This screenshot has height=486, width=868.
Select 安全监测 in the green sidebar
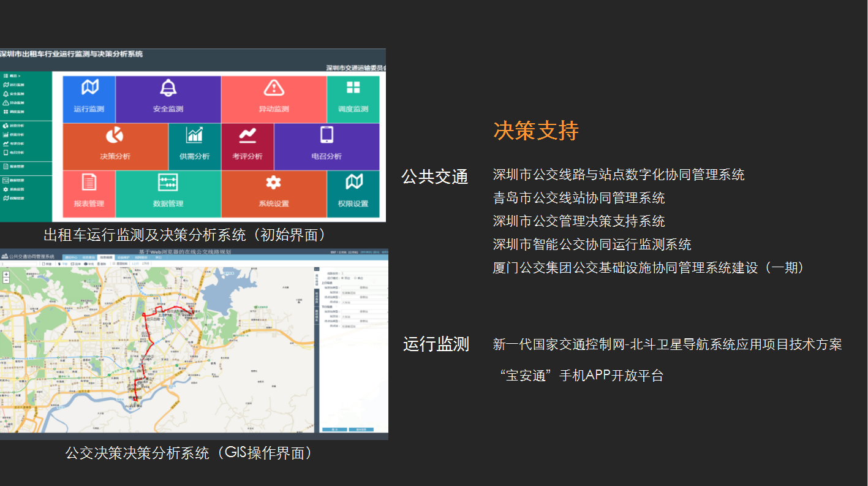(13, 94)
